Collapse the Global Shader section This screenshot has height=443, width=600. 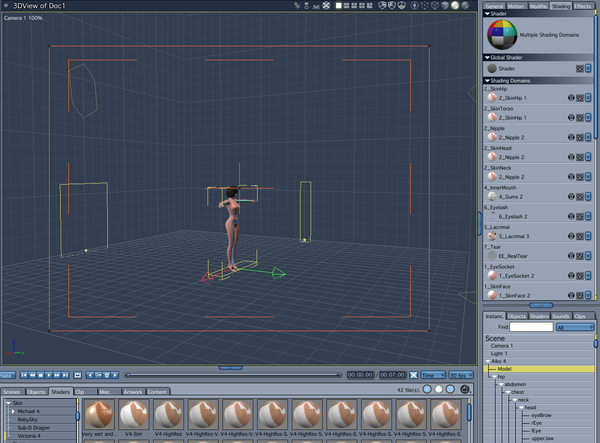pyautogui.click(x=487, y=57)
